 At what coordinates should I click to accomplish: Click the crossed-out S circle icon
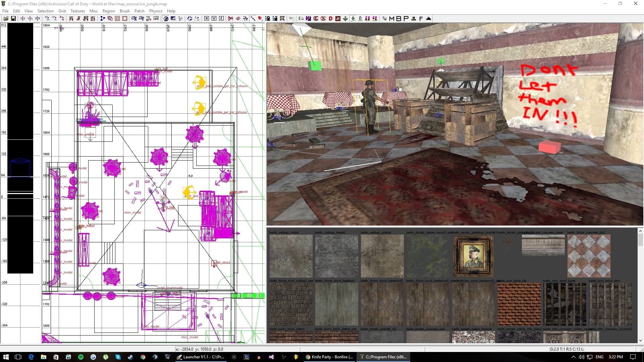323,18
